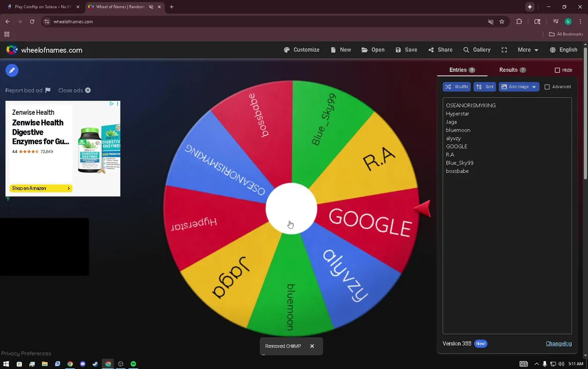The image size is (588, 369).
Task: Open the ad's three-dot options menu
Action: point(117,104)
